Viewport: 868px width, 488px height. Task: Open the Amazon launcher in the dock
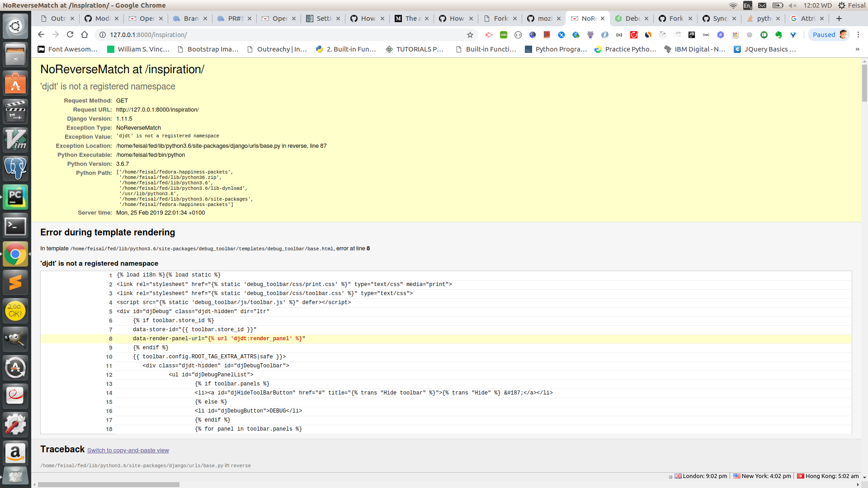coord(15,452)
